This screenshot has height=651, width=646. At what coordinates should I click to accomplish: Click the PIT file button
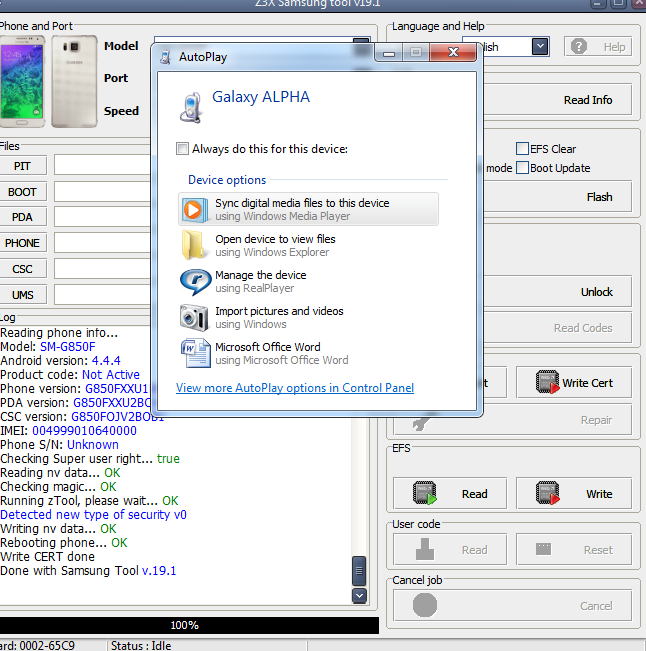[22, 166]
